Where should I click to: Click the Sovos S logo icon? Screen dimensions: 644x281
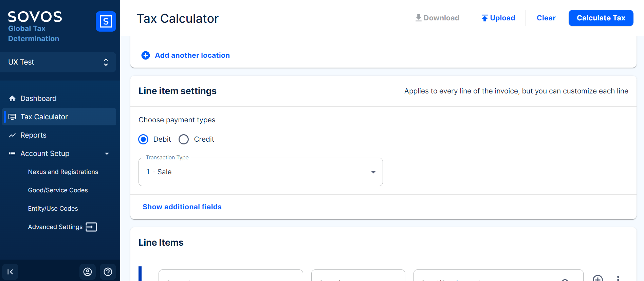coord(106,21)
